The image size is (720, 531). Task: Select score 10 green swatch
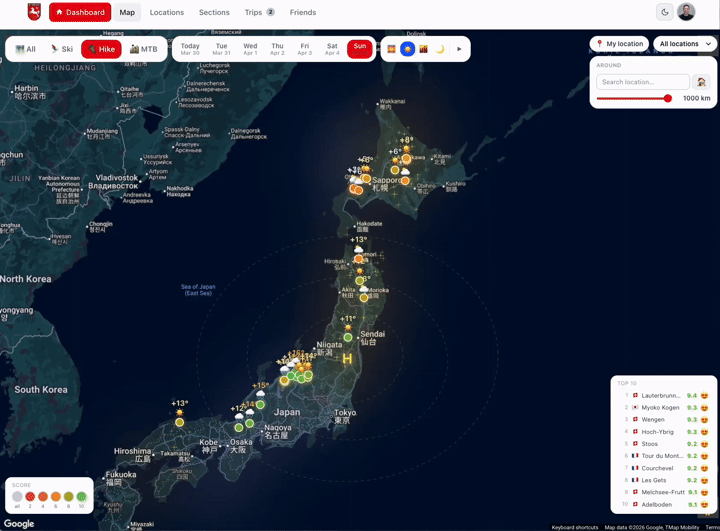point(82,497)
